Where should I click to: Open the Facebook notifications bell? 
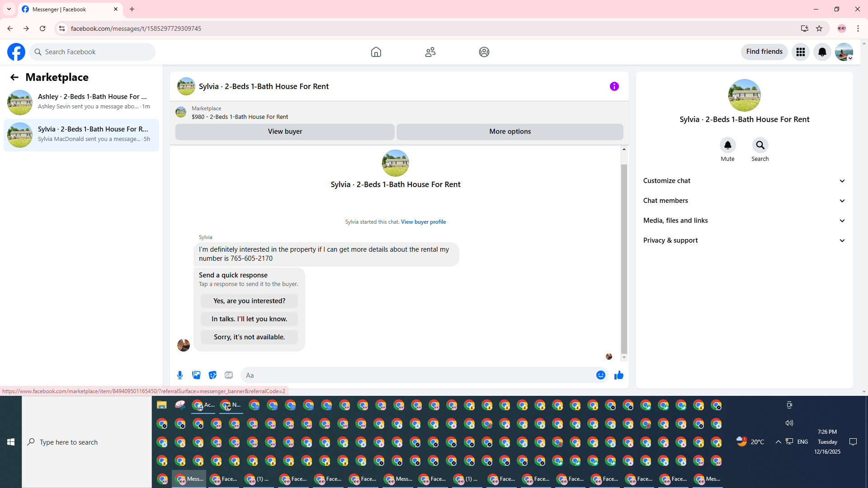coord(822,52)
